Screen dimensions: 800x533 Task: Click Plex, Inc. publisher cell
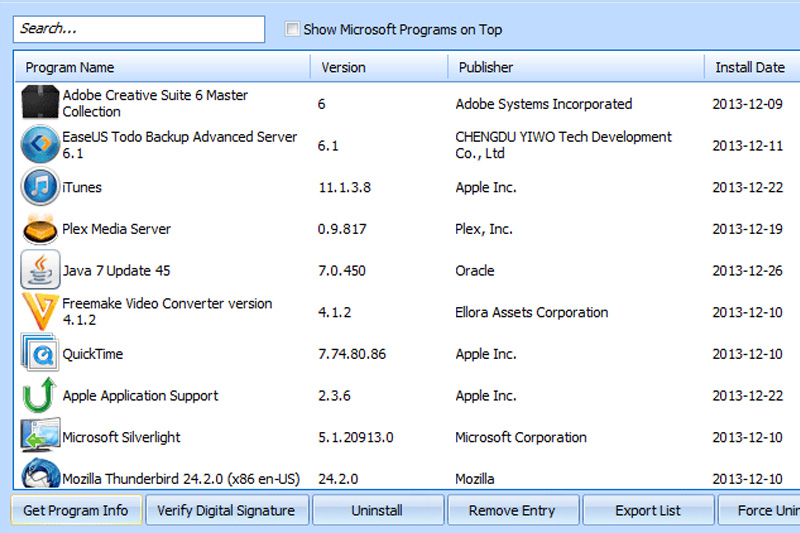[x=484, y=229]
